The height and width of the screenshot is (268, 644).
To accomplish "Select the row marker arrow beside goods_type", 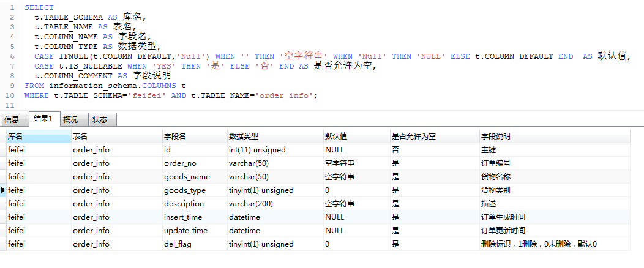I will tap(3, 190).
